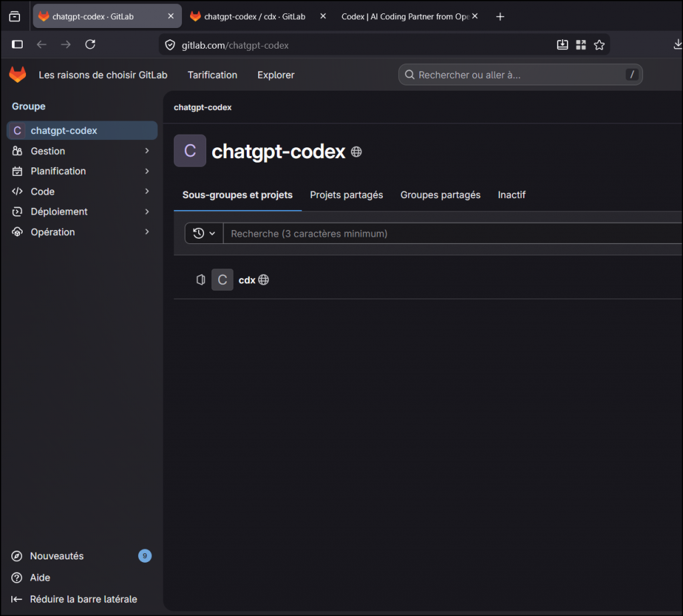Click the shield icon in the address bar
This screenshot has width=683, height=616.
[170, 45]
